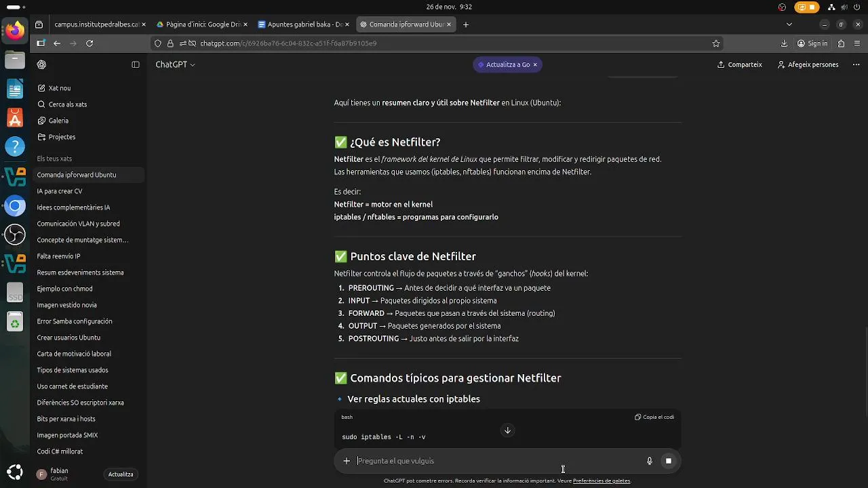
Task: Click the plus attach button
Action: click(347, 461)
